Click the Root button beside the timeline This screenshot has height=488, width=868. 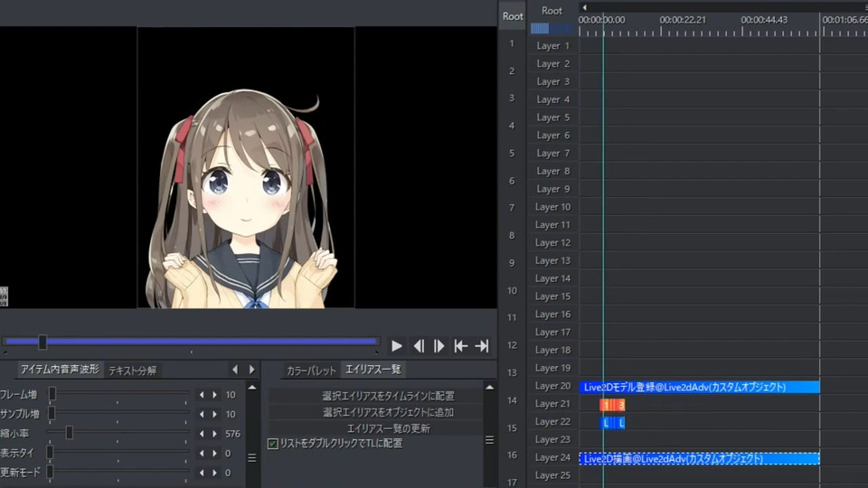pyautogui.click(x=513, y=16)
